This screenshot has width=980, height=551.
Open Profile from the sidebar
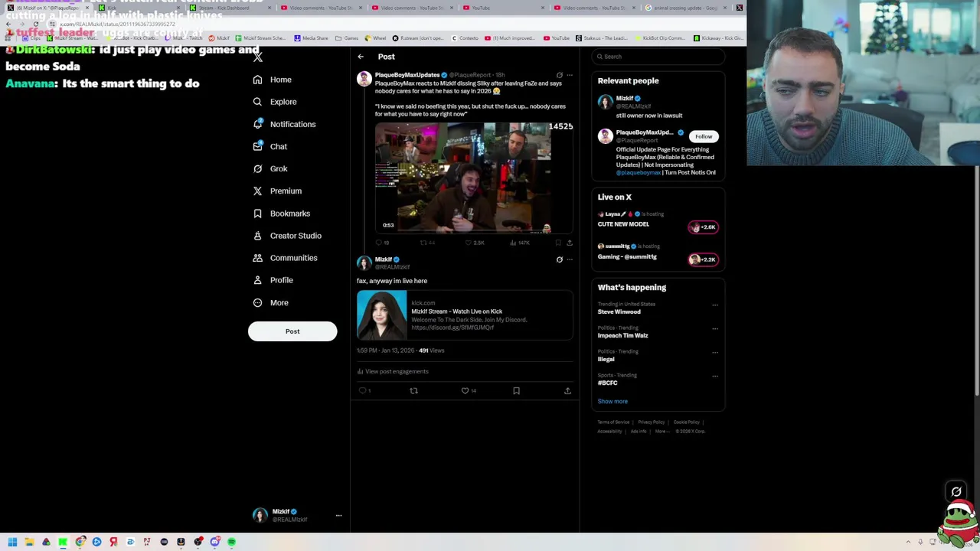(273, 280)
